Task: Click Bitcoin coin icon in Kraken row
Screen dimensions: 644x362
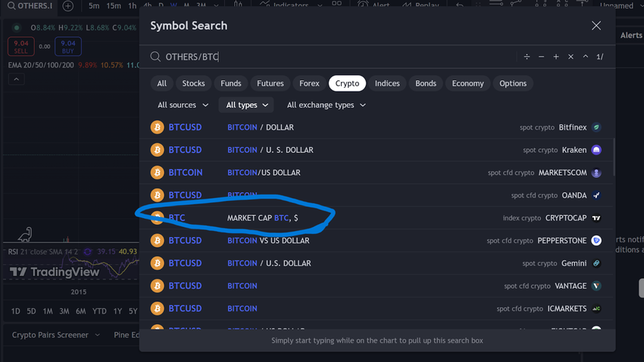Action: tap(157, 150)
